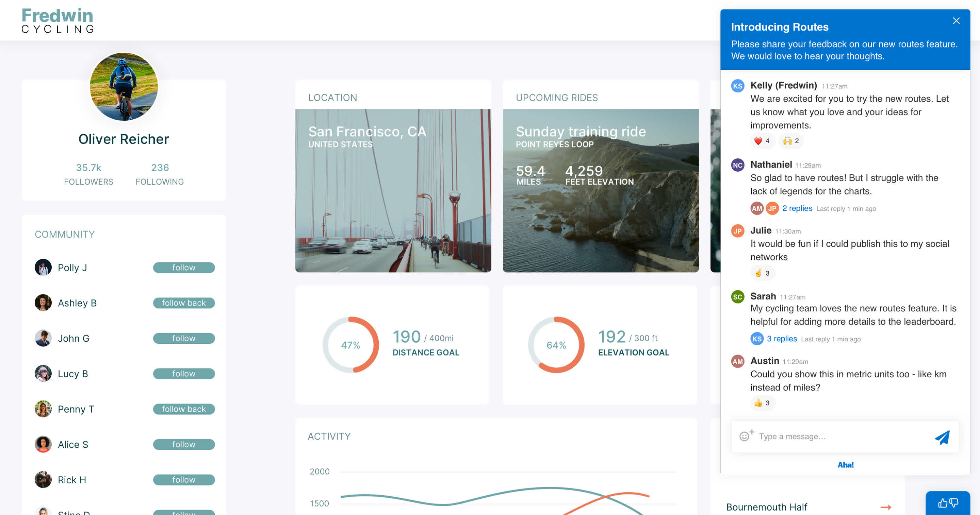This screenshot has width=980, height=515.
Task: Click the Type a message input field
Action: click(x=818, y=436)
